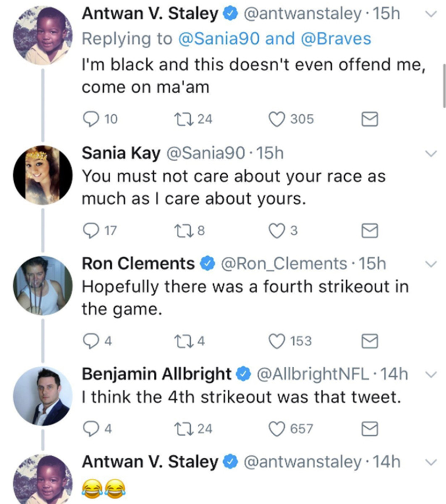
Task: Open the @Braves mention link
Action: click(x=336, y=39)
